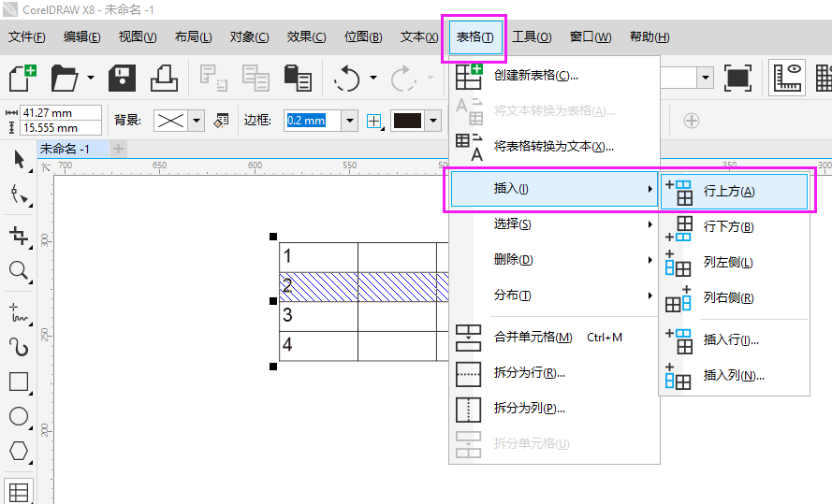Open the 工具(O) menu
This screenshot has height=504, width=832.
click(532, 37)
